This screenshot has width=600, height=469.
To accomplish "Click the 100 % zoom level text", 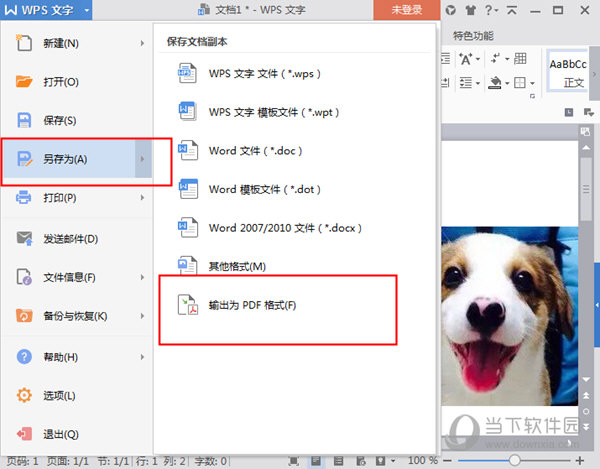I will click(x=423, y=460).
